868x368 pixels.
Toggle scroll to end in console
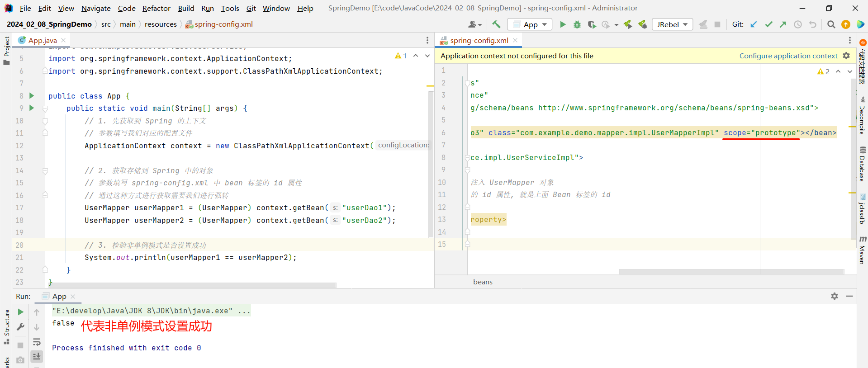click(37, 357)
